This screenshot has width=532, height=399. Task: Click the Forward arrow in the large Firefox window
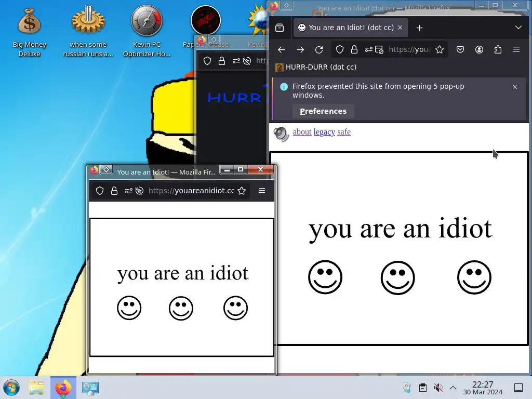tap(300, 50)
